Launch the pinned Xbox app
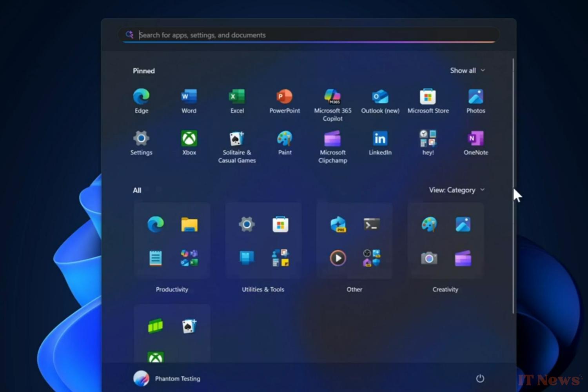Image resolution: width=588 pixels, height=392 pixels. point(189,143)
